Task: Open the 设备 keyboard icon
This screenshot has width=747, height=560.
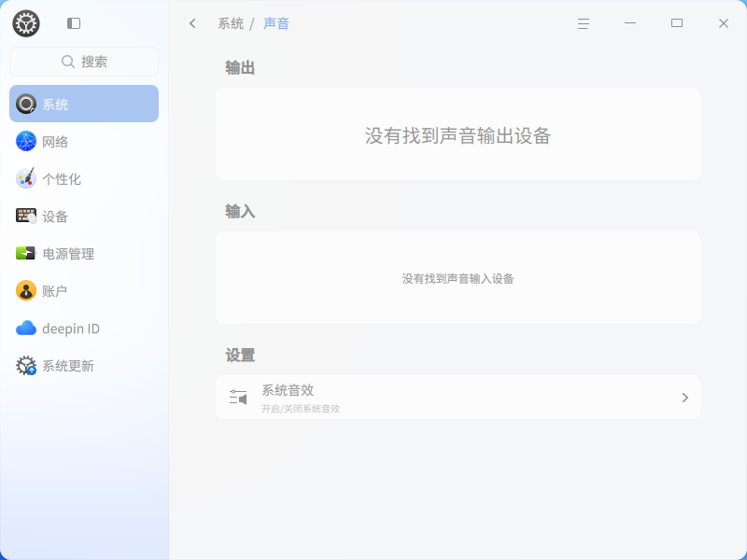Action: pos(26,216)
